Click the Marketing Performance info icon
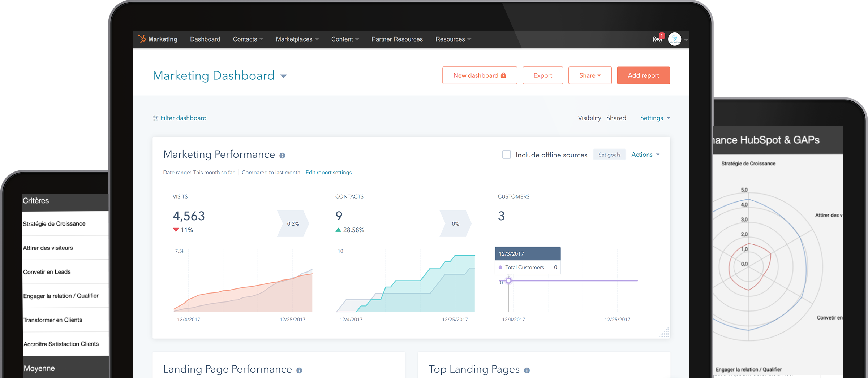The height and width of the screenshot is (378, 868). (282, 156)
